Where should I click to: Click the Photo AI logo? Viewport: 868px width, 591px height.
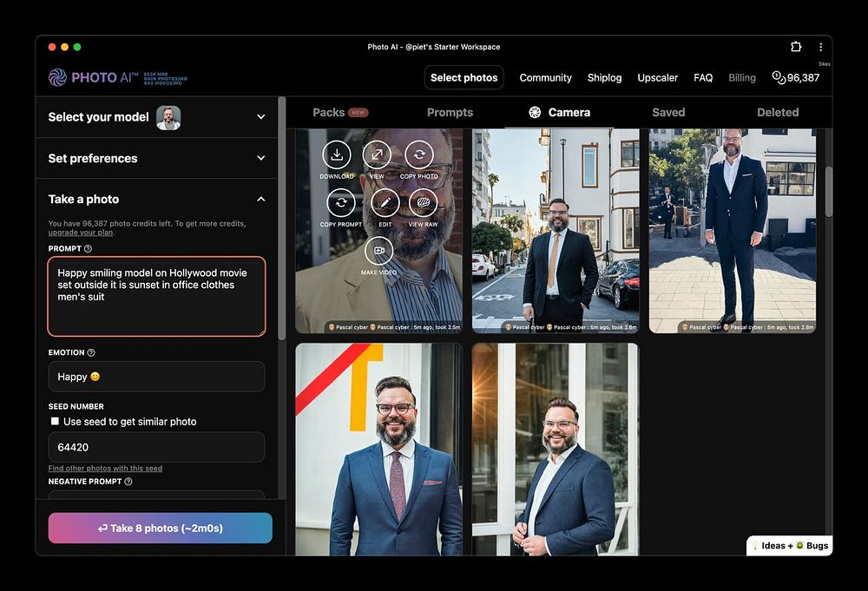(92, 77)
